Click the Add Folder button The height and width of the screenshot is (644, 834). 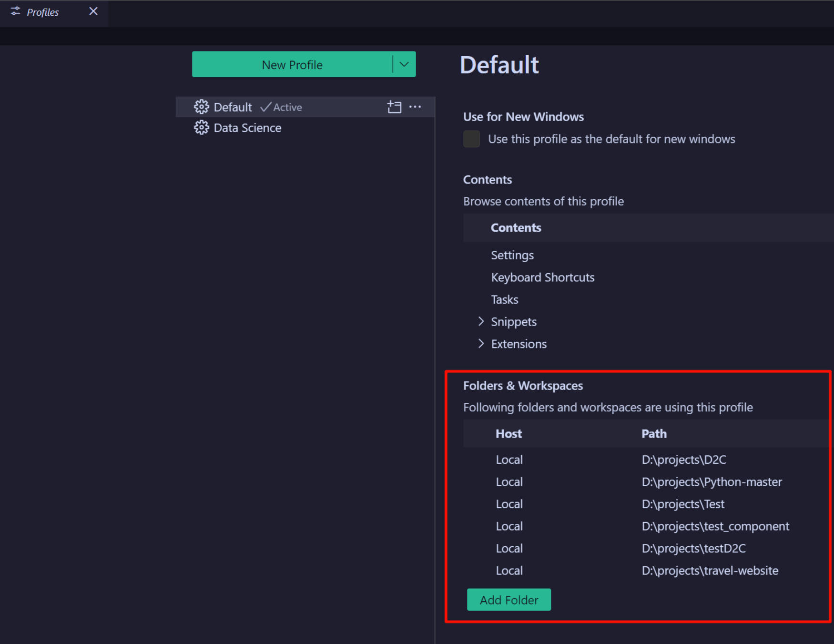click(x=509, y=599)
